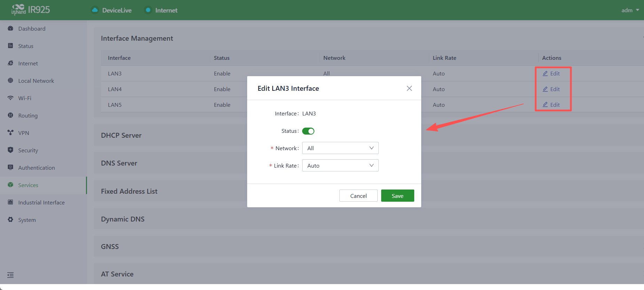Click the Local Network globe icon

tap(10, 81)
